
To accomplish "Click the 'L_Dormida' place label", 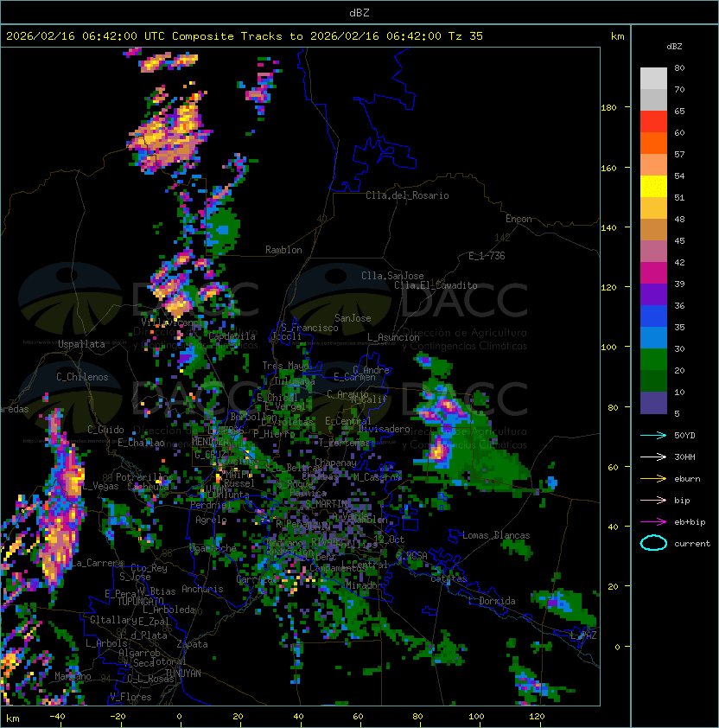I will click(x=492, y=601).
